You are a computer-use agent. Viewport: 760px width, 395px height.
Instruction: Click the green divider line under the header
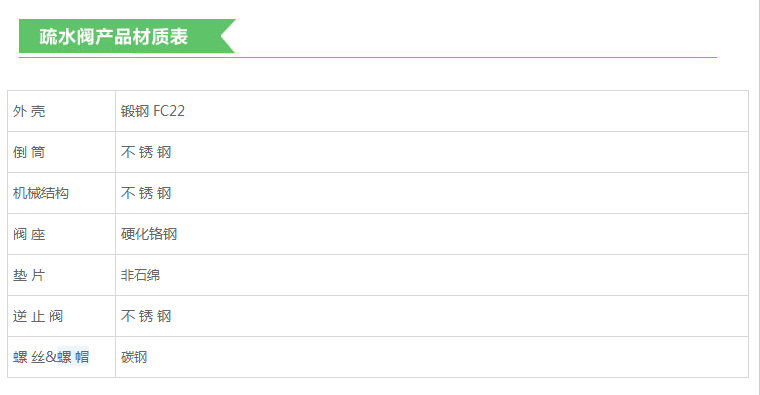(x=368, y=57)
